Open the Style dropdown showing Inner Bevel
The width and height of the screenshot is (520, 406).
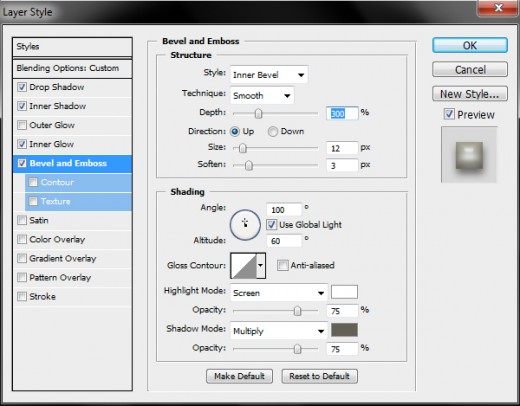click(x=269, y=75)
